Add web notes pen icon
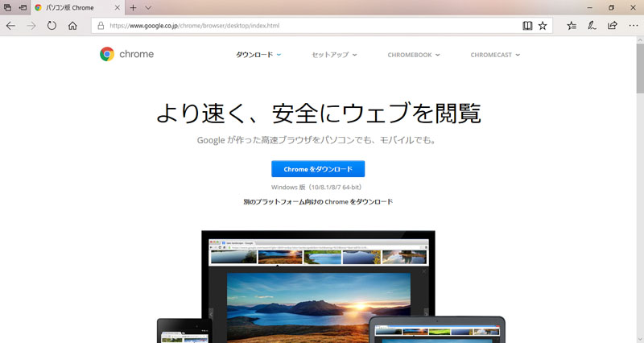644x343 pixels. click(592, 26)
